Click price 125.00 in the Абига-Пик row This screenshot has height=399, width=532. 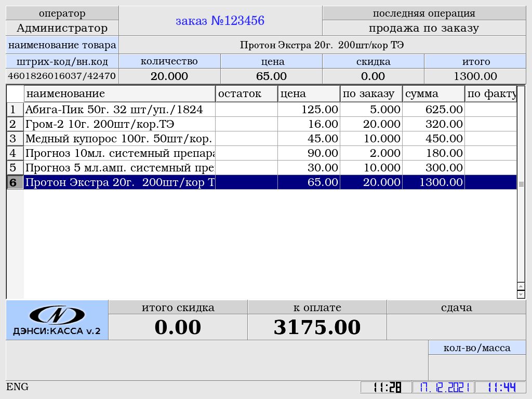[309, 110]
